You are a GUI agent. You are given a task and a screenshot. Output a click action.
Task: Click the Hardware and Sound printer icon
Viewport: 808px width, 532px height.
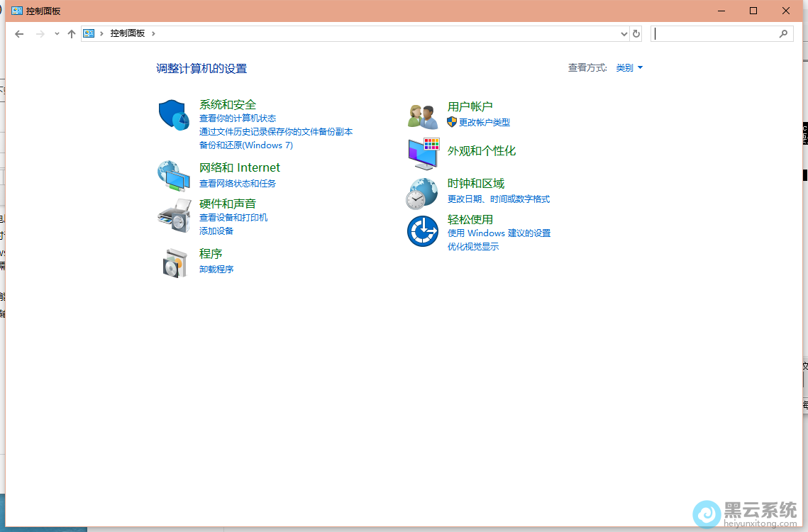point(174,216)
